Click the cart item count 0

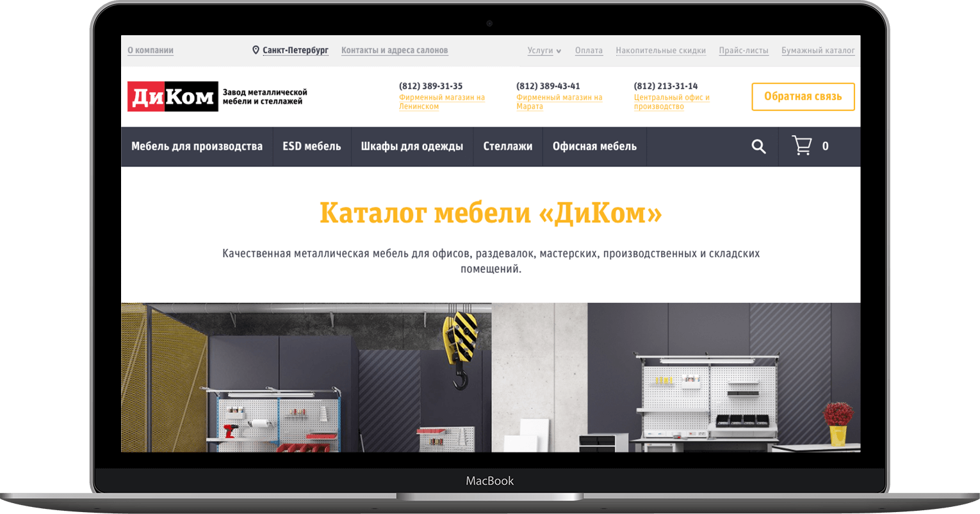click(825, 147)
